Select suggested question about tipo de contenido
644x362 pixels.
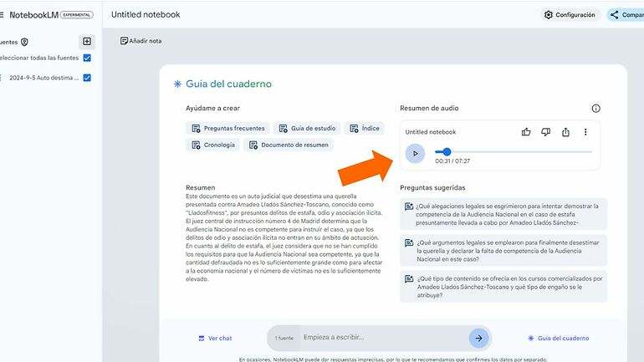[503, 287]
